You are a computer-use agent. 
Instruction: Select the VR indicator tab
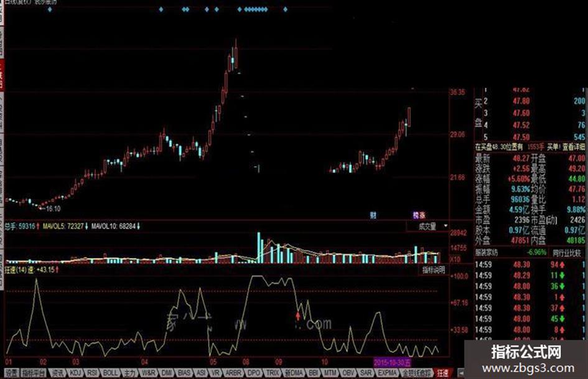pos(215,373)
